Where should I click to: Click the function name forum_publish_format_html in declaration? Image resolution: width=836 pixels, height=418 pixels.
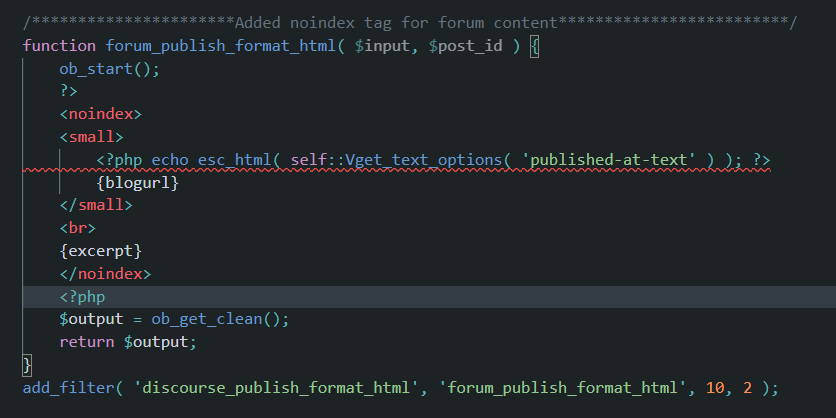(x=221, y=46)
